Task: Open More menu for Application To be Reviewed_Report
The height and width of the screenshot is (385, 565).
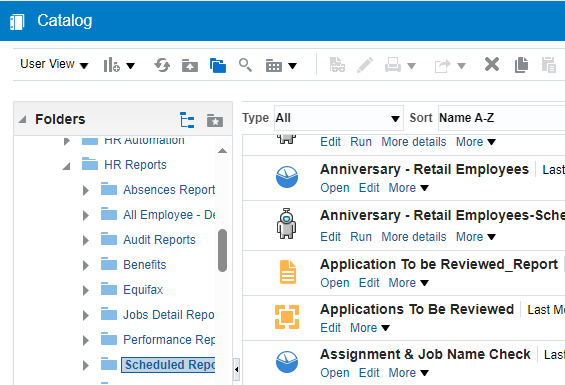Action: pyautogui.click(x=408, y=283)
